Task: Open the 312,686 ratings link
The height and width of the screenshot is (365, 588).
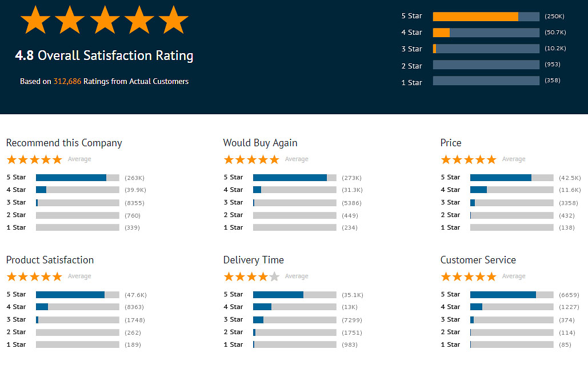Action: coord(67,81)
